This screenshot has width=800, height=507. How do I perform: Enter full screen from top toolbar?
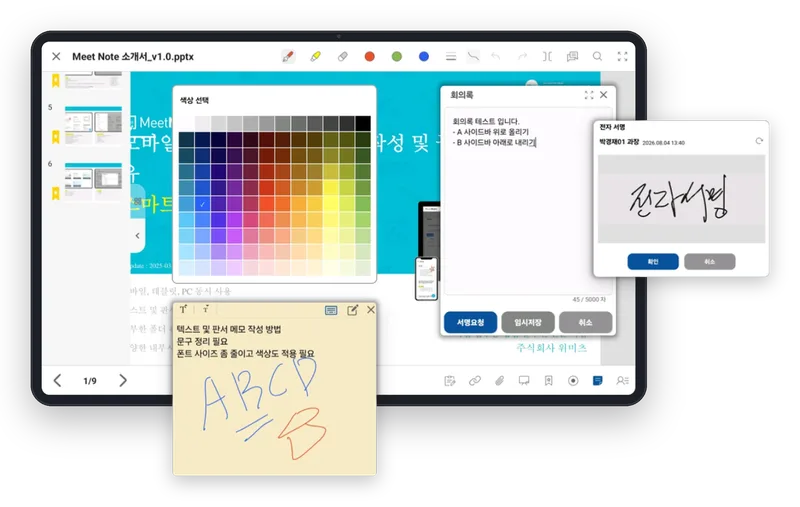click(622, 56)
